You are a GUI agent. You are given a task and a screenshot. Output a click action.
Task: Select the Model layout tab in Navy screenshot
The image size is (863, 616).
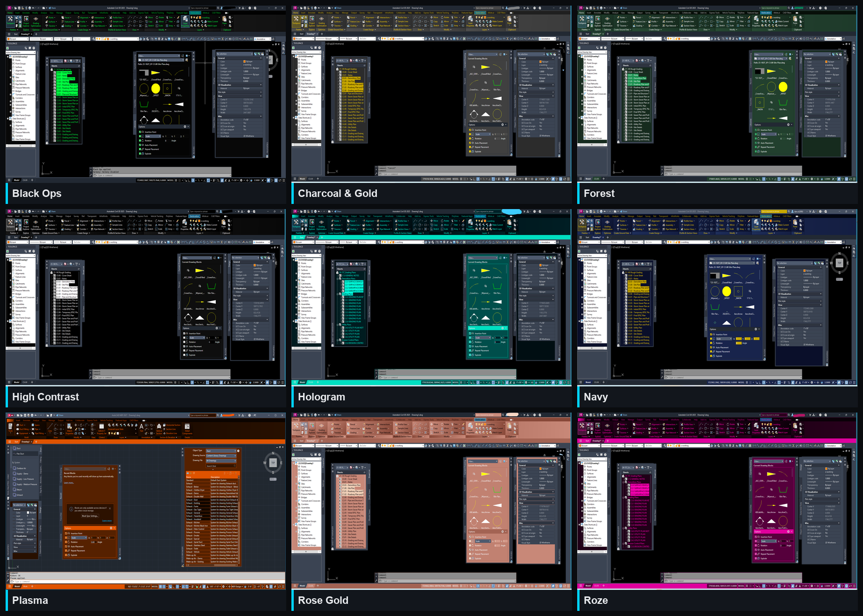pyautogui.click(x=588, y=382)
